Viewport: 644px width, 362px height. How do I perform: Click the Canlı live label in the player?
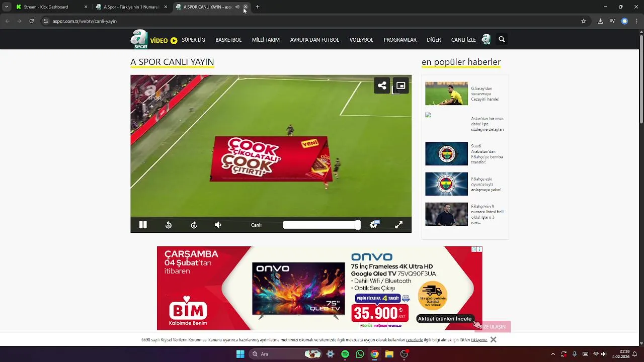click(256, 225)
